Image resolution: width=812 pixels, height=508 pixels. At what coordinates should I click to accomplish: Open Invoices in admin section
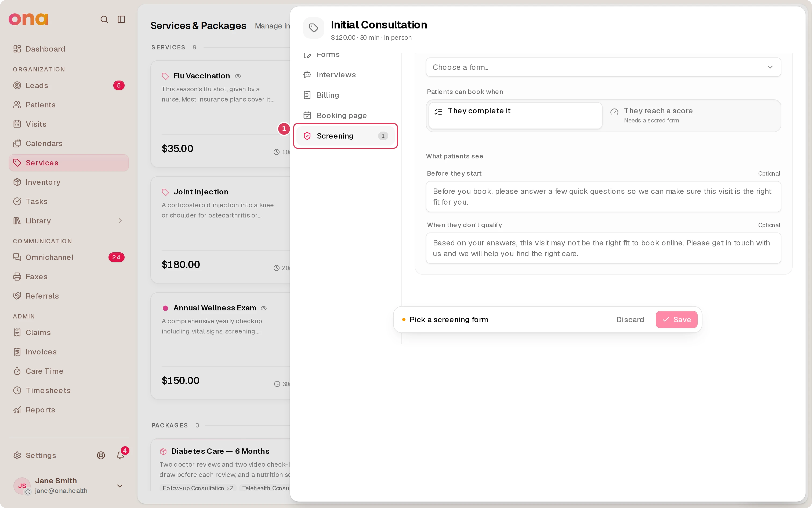point(68,352)
